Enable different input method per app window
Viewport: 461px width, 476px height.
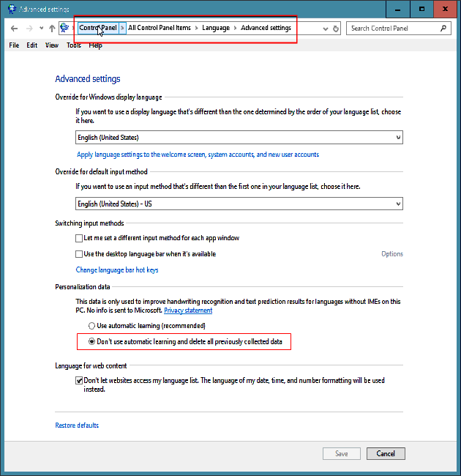(79, 238)
